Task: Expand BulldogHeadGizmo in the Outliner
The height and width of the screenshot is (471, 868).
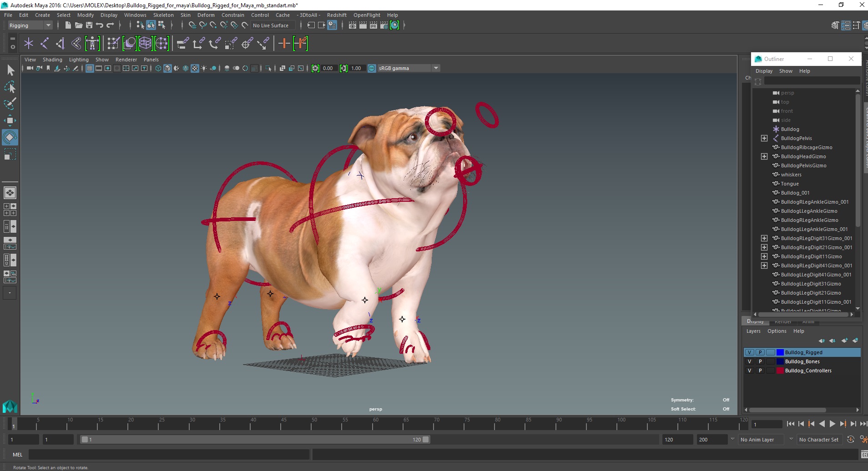Action: tap(764, 156)
